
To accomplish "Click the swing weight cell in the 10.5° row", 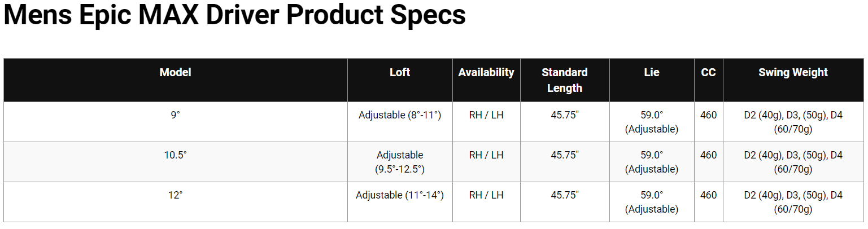I will point(793,162).
